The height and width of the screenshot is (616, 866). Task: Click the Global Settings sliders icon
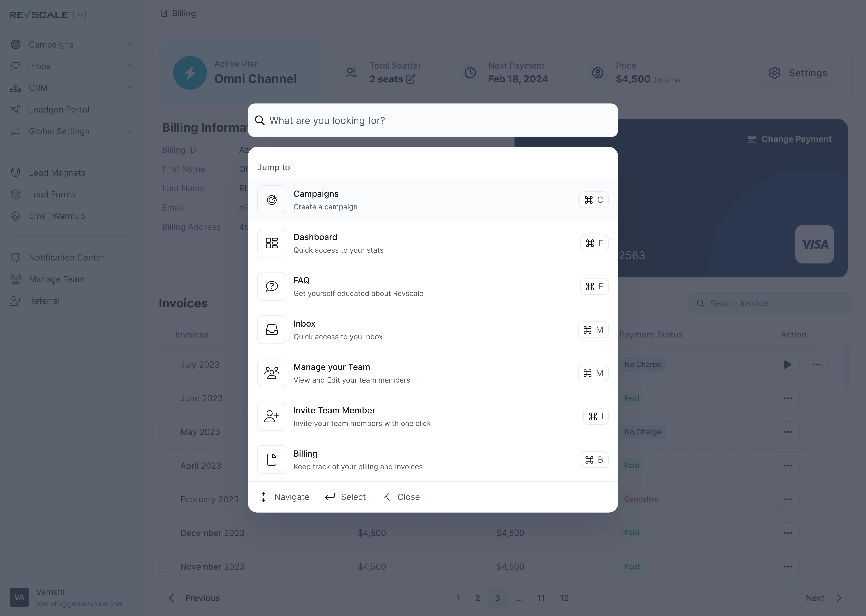[x=15, y=131]
